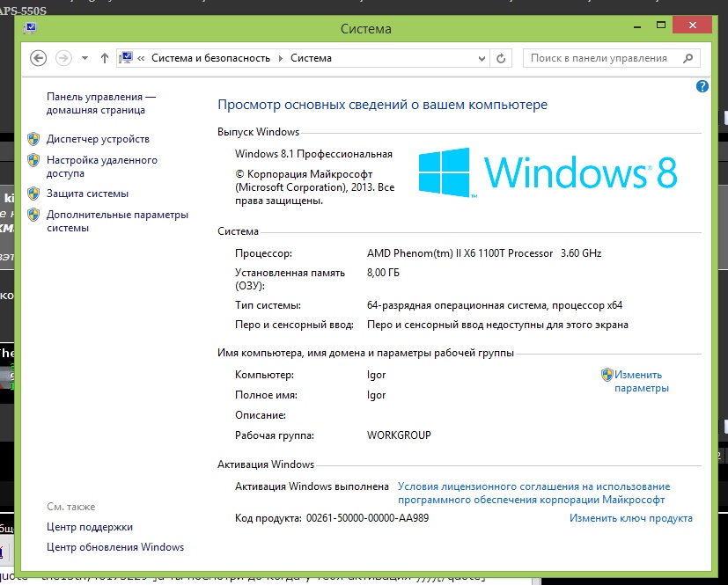Click the 'Система' breadcrumb in address bar
The width and height of the screenshot is (728, 585).
[311, 58]
